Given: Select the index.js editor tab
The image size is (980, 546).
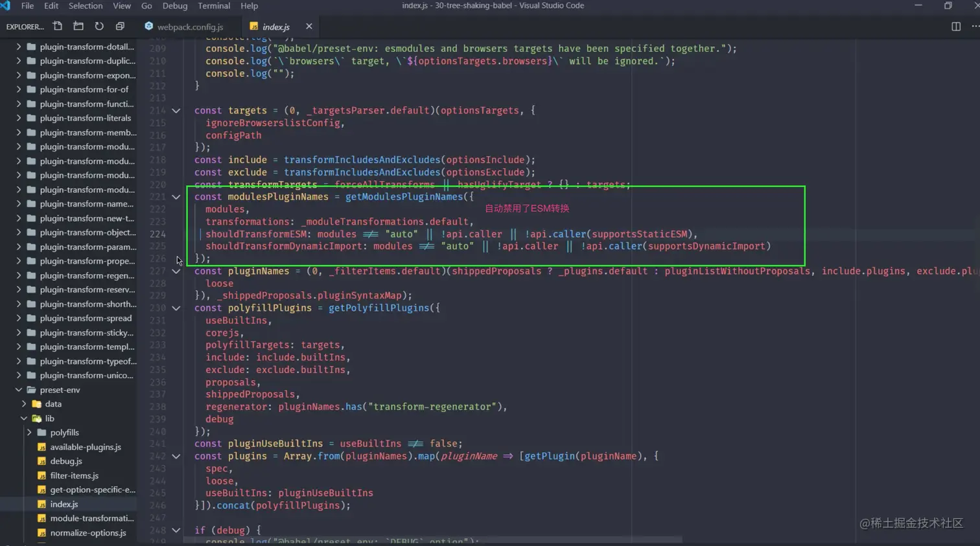Looking at the screenshot, I should [280, 27].
